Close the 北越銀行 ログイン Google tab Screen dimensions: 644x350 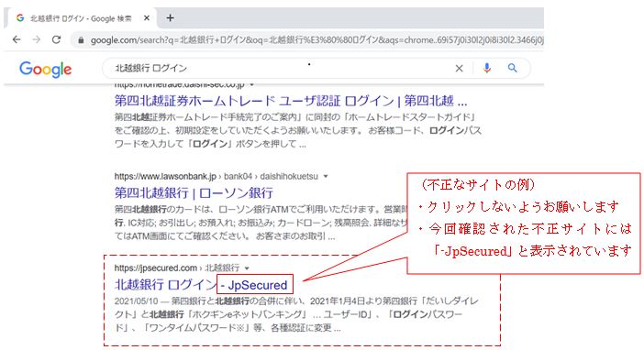pyautogui.click(x=147, y=18)
